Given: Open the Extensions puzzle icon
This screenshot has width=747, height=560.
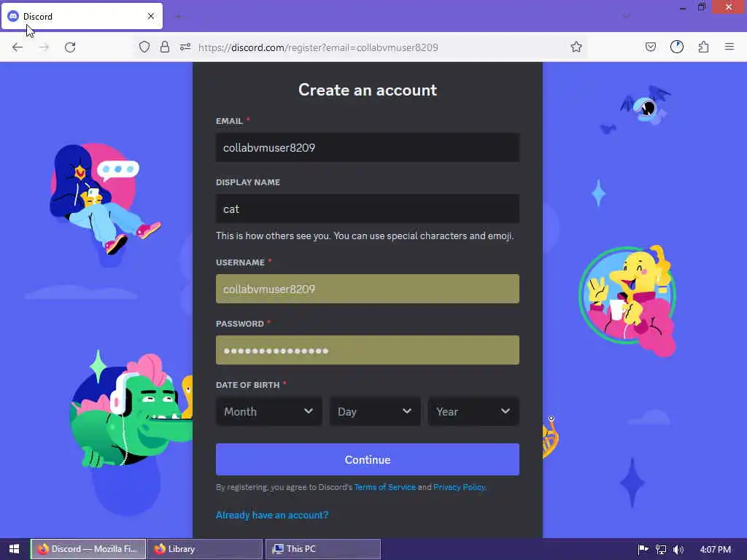Looking at the screenshot, I should tap(704, 47).
